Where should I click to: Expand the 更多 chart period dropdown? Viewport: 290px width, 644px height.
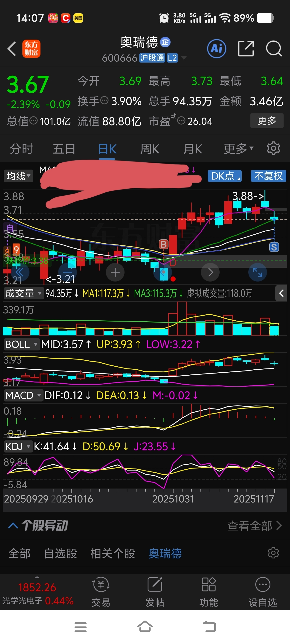click(239, 149)
